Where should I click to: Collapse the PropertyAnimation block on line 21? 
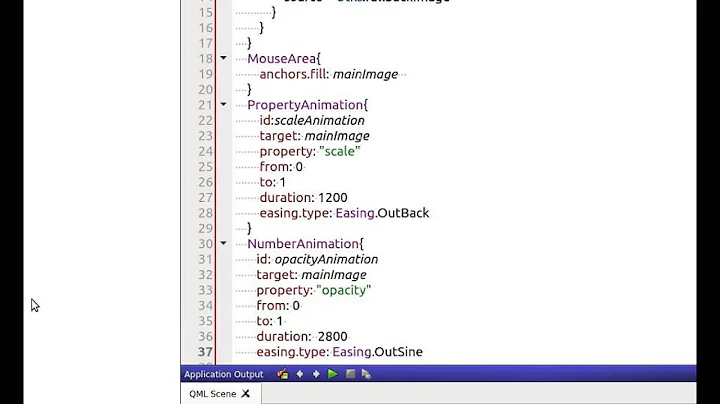click(x=223, y=105)
